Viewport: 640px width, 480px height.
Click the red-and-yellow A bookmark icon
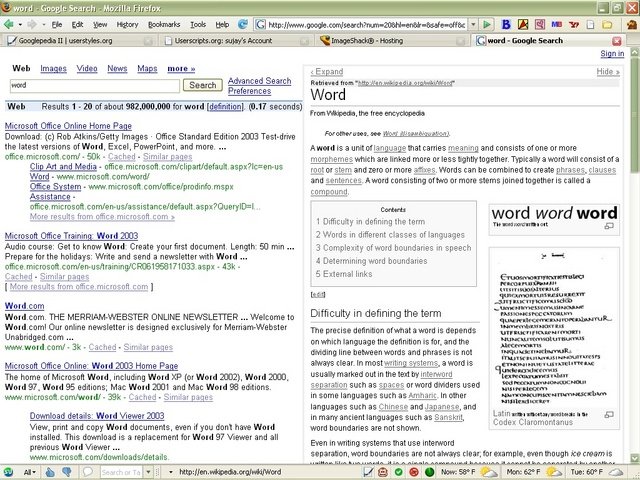(523, 24)
